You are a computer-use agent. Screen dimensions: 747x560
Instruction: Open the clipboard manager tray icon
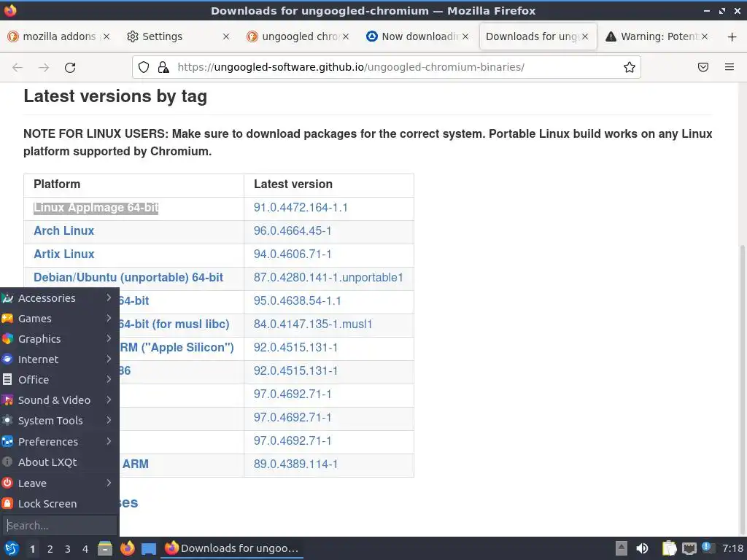pos(670,548)
